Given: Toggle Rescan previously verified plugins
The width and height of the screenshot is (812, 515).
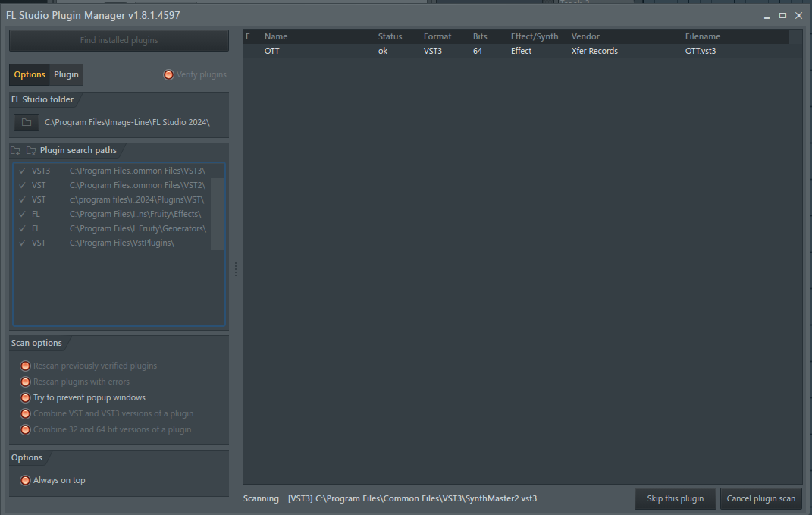Looking at the screenshot, I should pos(25,366).
